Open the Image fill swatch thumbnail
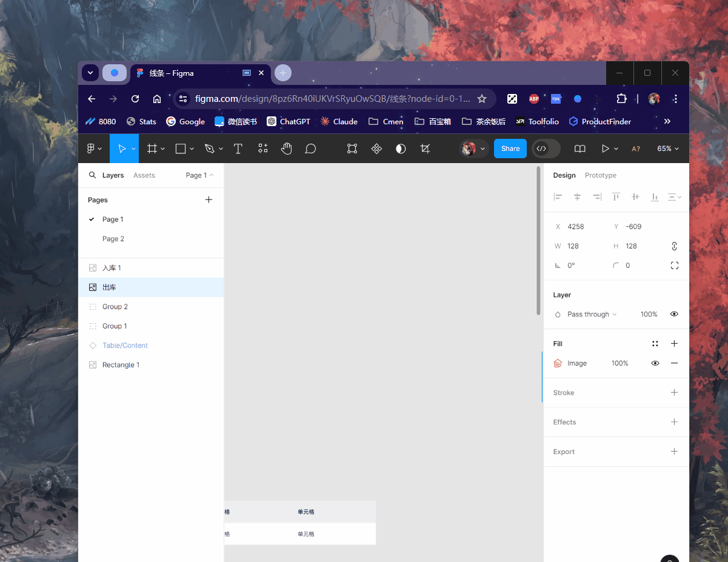Image resolution: width=728 pixels, height=562 pixels. tap(558, 363)
